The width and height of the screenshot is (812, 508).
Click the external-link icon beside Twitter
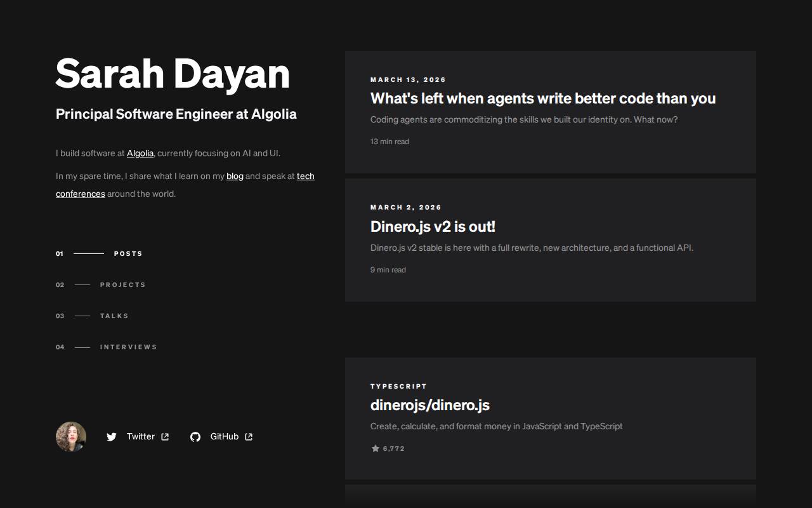pyautogui.click(x=165, y=436)
